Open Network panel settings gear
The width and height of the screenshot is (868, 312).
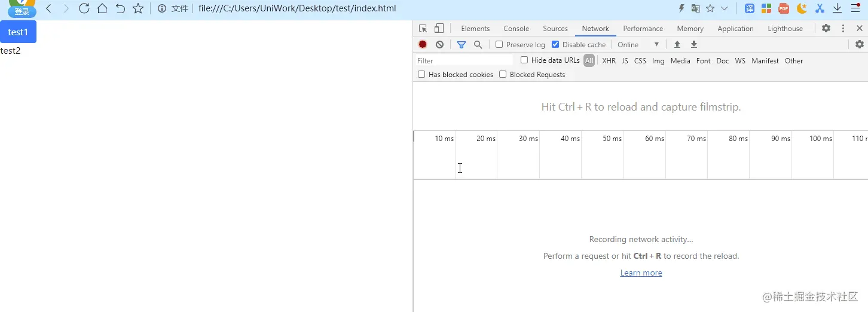[x=860, y=44]
